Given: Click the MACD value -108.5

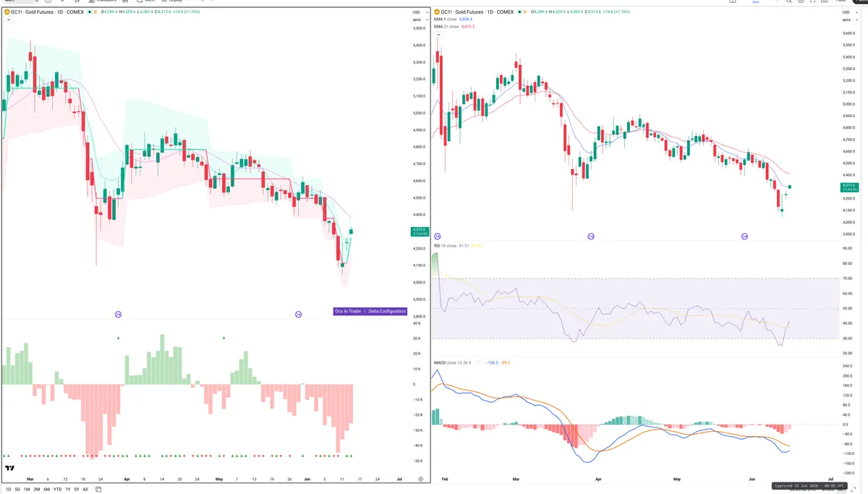Looking at the screenshot, I should [491, 362].
